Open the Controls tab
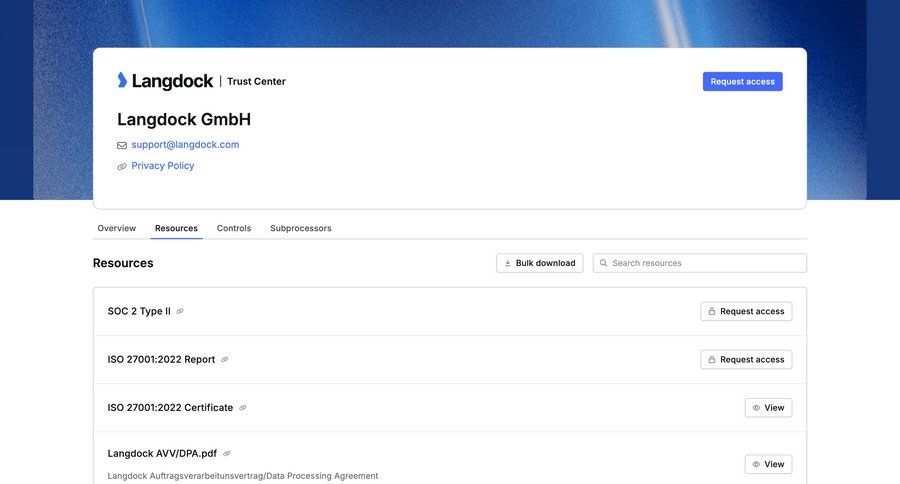This screenshot has height=484, width=900. coord(234,228)
